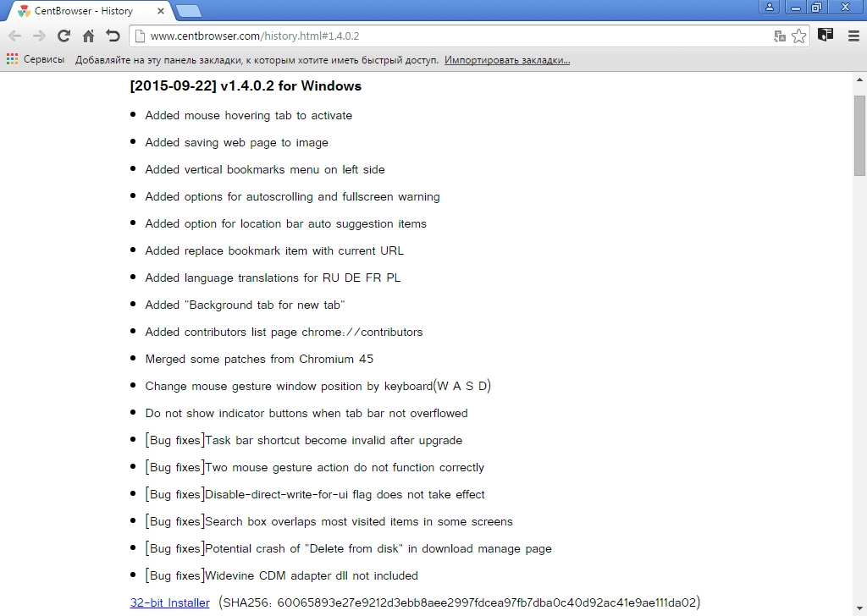Download the 32-bit Installer
Image resolution: width=867 pixels, height=616 pixels.
pyautogui.click(x=169, y=602)
